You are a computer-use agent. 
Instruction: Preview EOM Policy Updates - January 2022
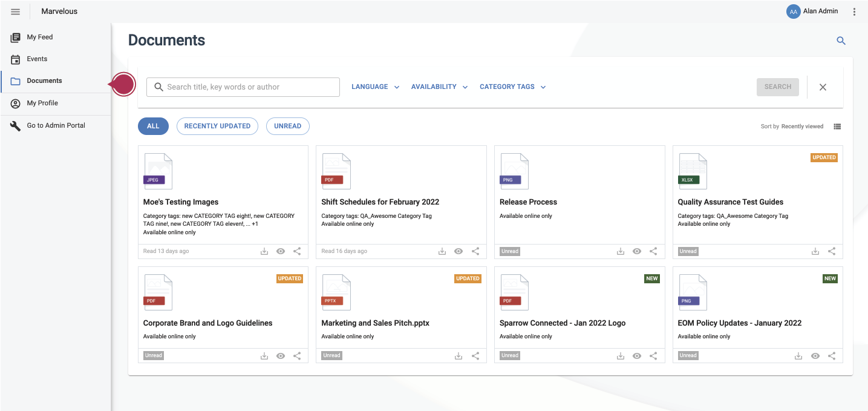click(815, 355)
